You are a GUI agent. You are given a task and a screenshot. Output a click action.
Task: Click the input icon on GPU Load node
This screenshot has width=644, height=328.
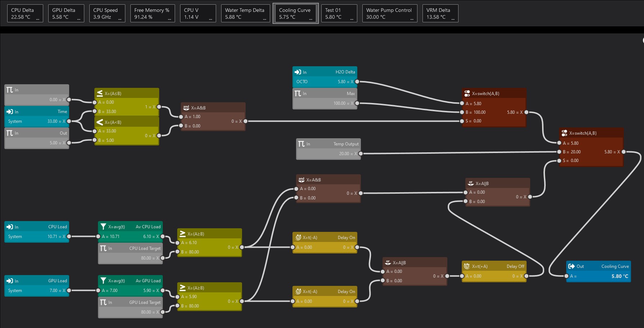pyautogui.click(x=10, y=281)
